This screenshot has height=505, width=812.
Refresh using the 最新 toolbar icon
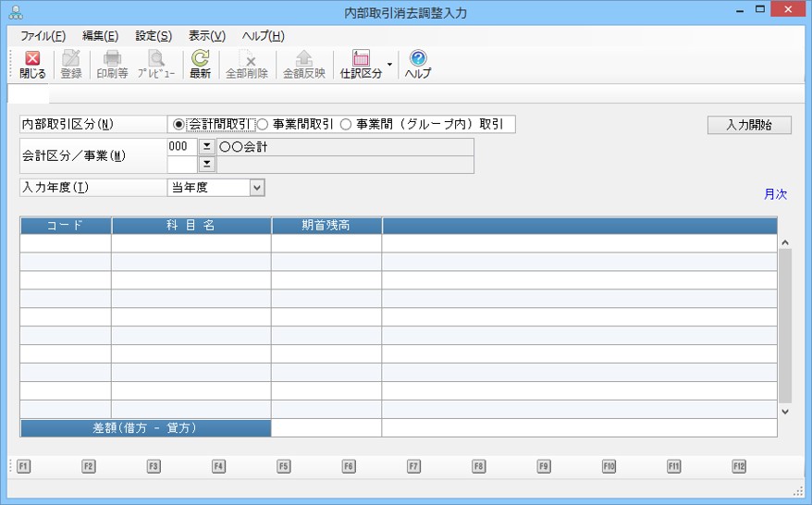200,64
